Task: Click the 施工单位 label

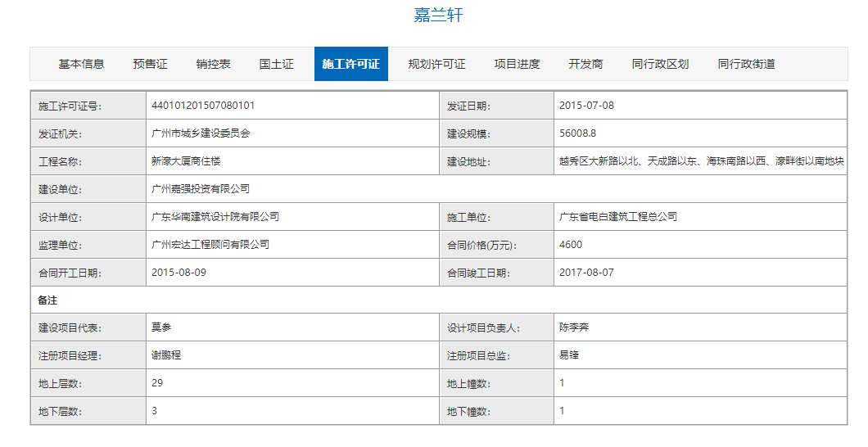Action: 469,218
